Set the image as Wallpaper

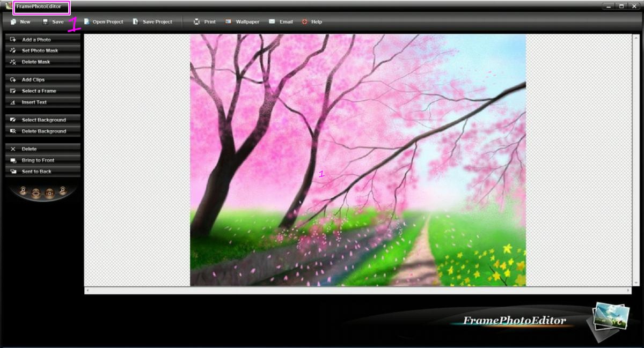click(x=242, y=22)
